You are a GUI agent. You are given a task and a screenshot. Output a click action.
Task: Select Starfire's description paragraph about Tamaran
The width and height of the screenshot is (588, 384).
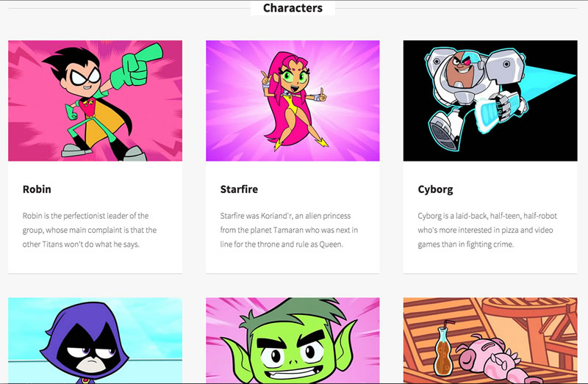click(x=289, y=230)
